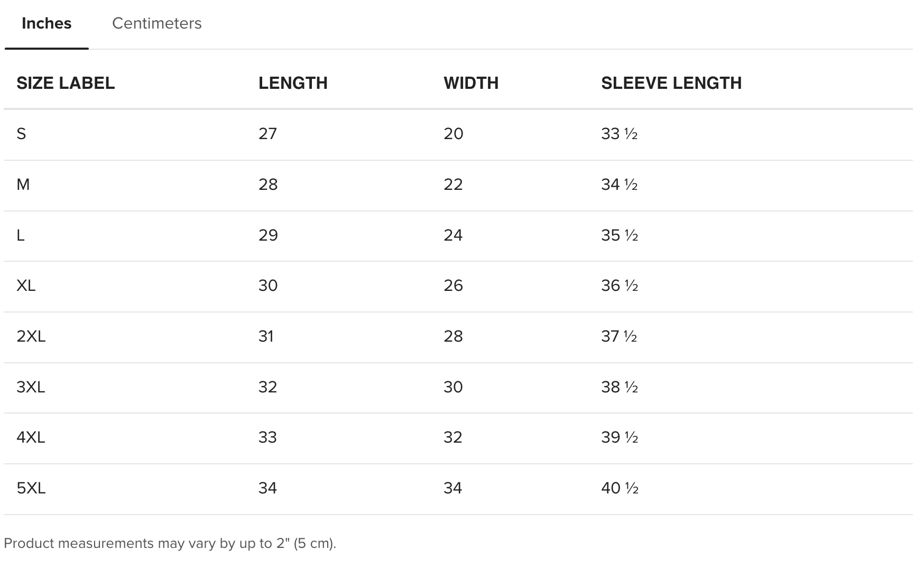The width and height of the screenshot is (924, 568).
Task: Select the M size row label
Action: pos(23,185)
